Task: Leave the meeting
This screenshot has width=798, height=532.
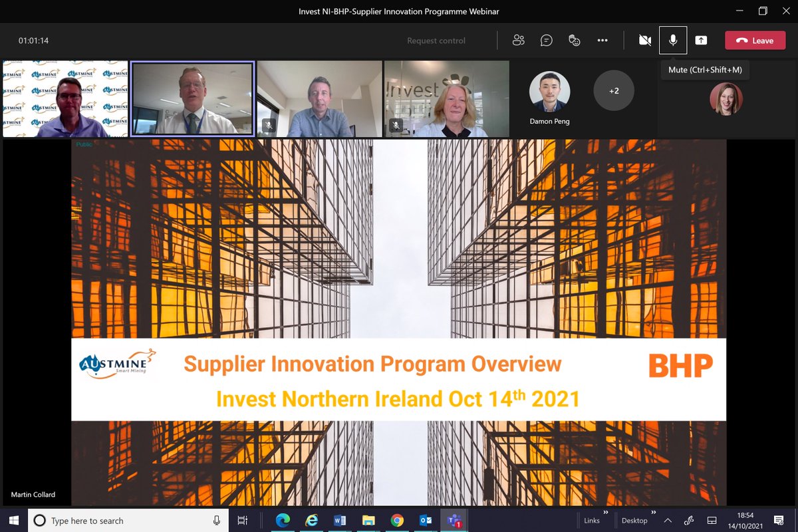Action: tap(755, 40)
